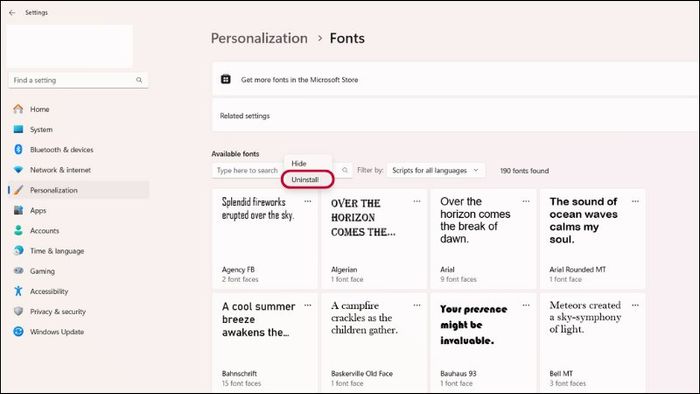
Task: Click the Home house icon in sidebar
Action: point(18,109)
